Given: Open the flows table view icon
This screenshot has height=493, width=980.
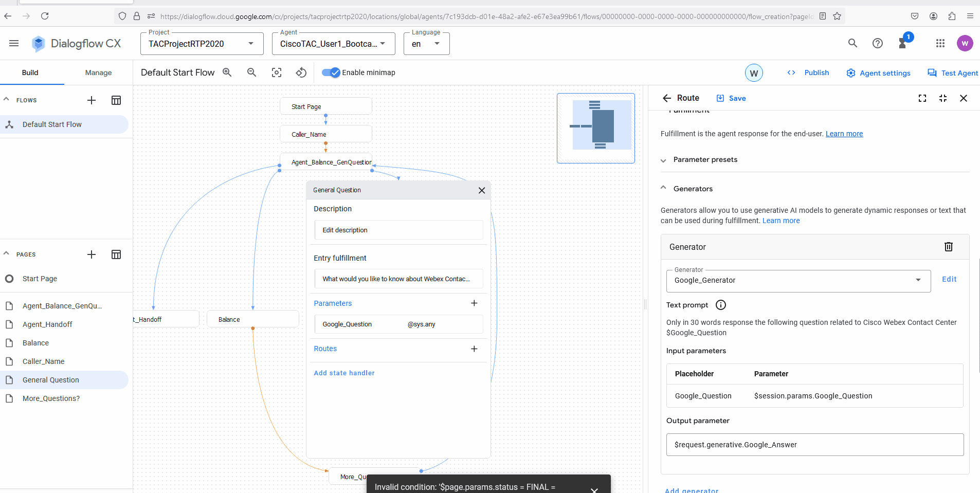Looking at the screenshot, I should [x=116, y=100].
